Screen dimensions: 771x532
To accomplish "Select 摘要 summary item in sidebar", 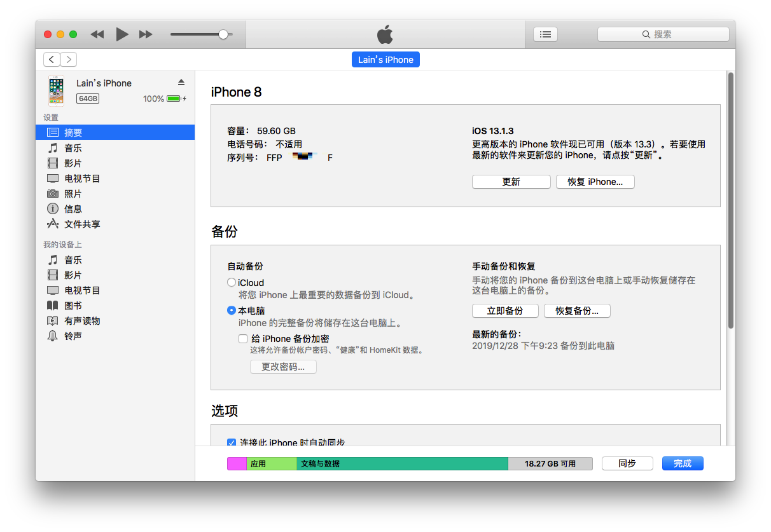I will [73, 133].
